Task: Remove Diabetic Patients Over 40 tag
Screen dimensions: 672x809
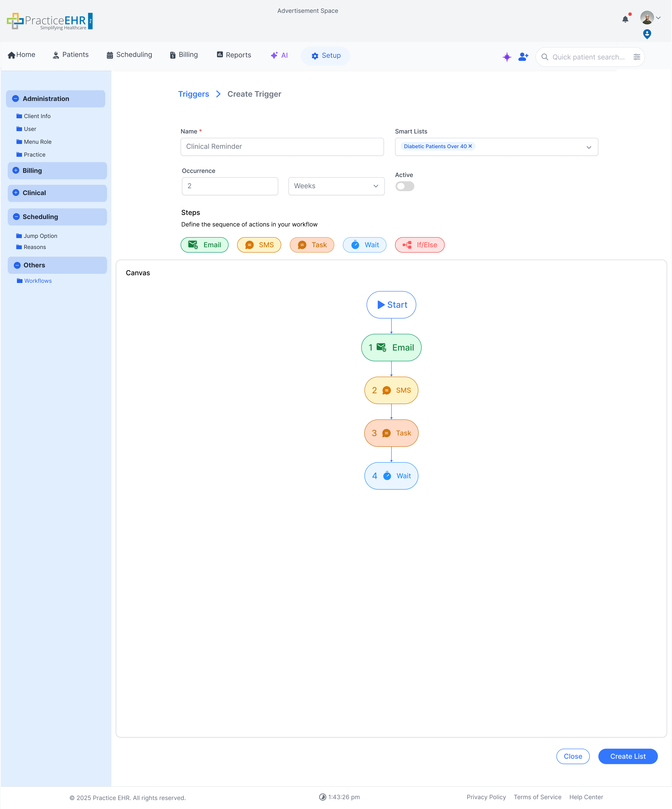Action: [x=470, y=146]
